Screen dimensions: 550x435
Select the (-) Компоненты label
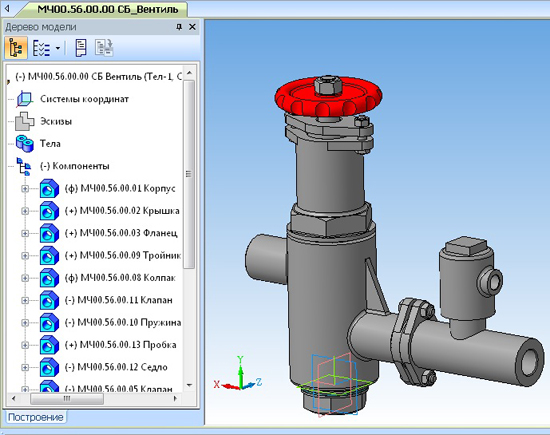point(74,166)
